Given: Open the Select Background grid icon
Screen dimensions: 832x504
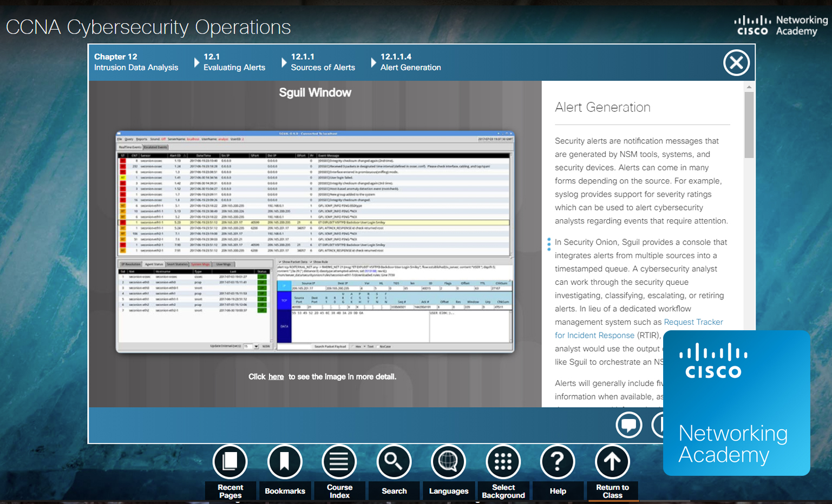Looking at the screenshot, I should (503, 462).
